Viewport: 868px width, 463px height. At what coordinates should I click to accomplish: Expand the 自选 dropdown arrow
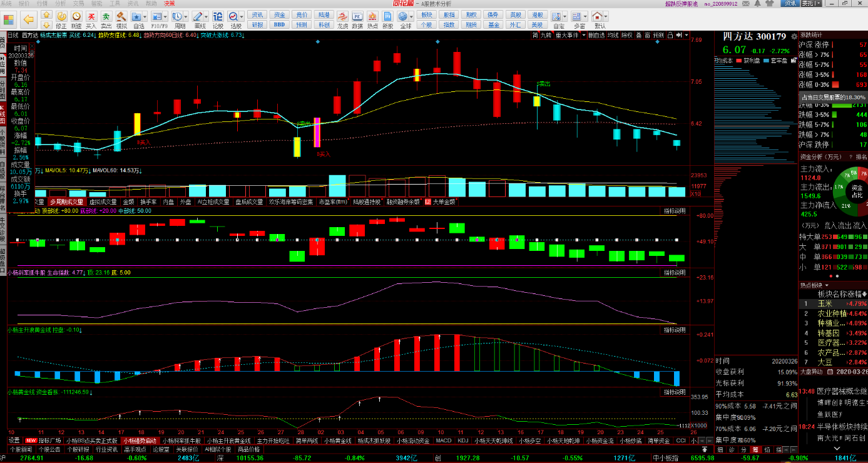click(x=146, y=15)
